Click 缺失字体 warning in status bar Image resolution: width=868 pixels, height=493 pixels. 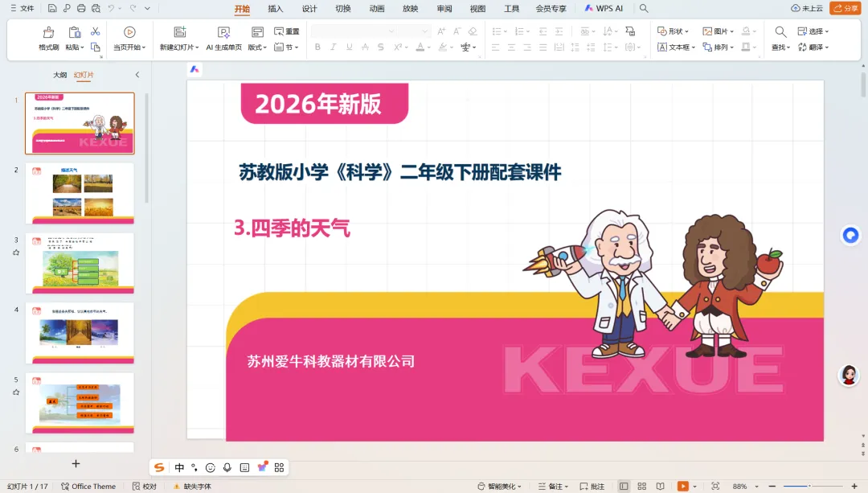pos(193,487)
